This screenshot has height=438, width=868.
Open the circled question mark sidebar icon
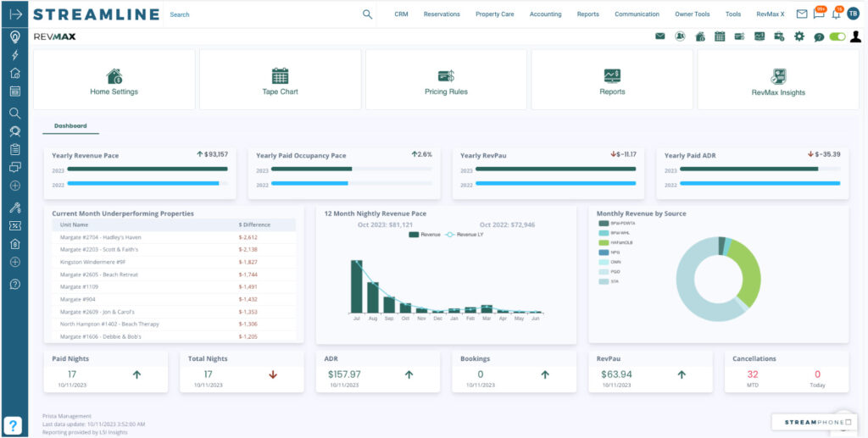(15, 285)
